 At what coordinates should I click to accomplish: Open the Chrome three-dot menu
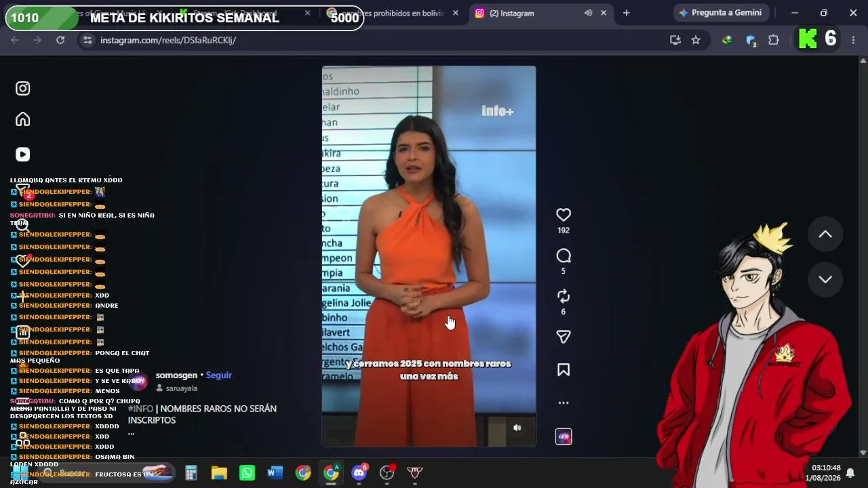tap(853, 40)
